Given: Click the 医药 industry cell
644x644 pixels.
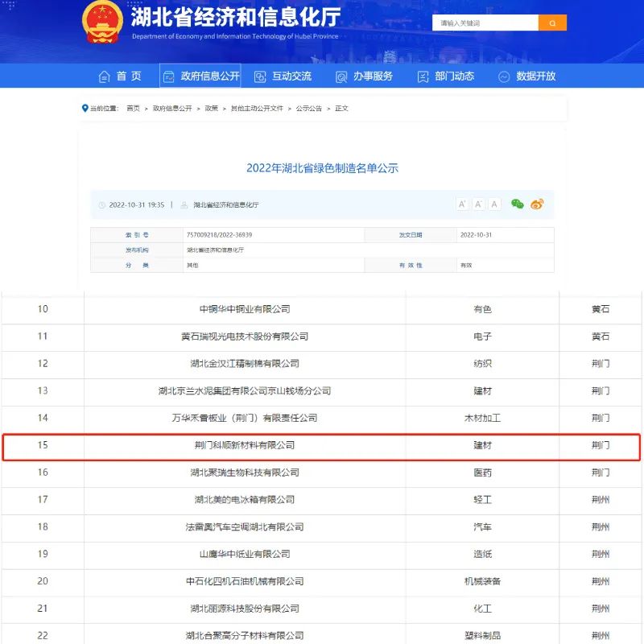Looking at the screenshot, I should click(x=482, y=473).
